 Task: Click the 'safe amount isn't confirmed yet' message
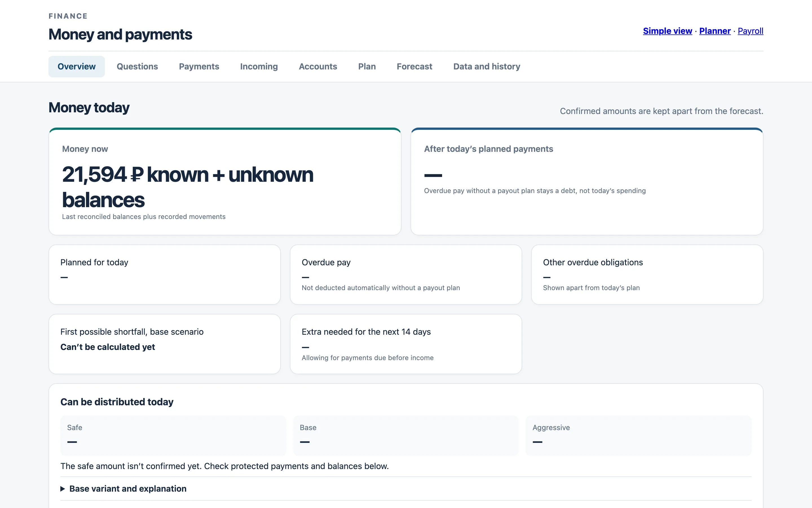[224, 466]
